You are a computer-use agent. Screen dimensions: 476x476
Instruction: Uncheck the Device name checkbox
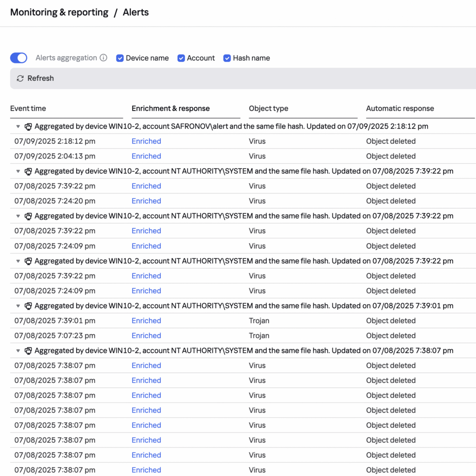pos(120,58)
